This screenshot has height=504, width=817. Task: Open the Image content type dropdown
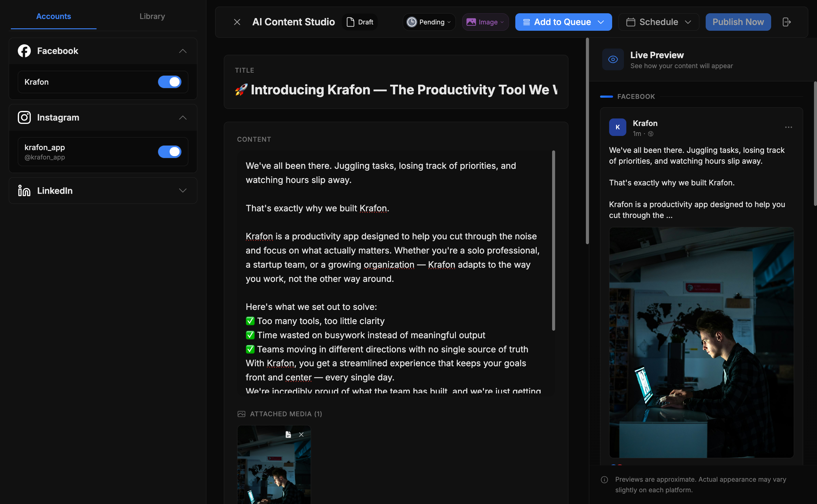(x=485, y=22)
